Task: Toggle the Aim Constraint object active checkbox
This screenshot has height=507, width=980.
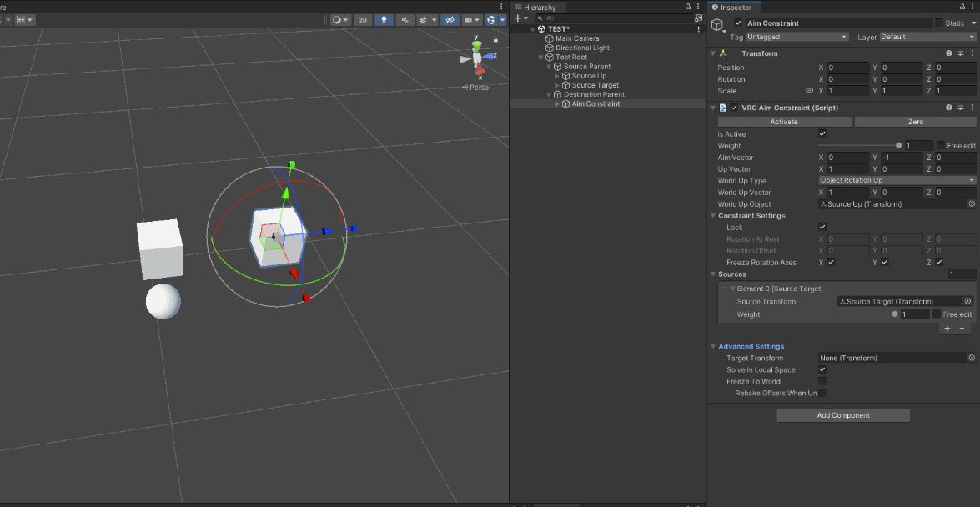Action: pyautogui.click(x=738, y=23)
